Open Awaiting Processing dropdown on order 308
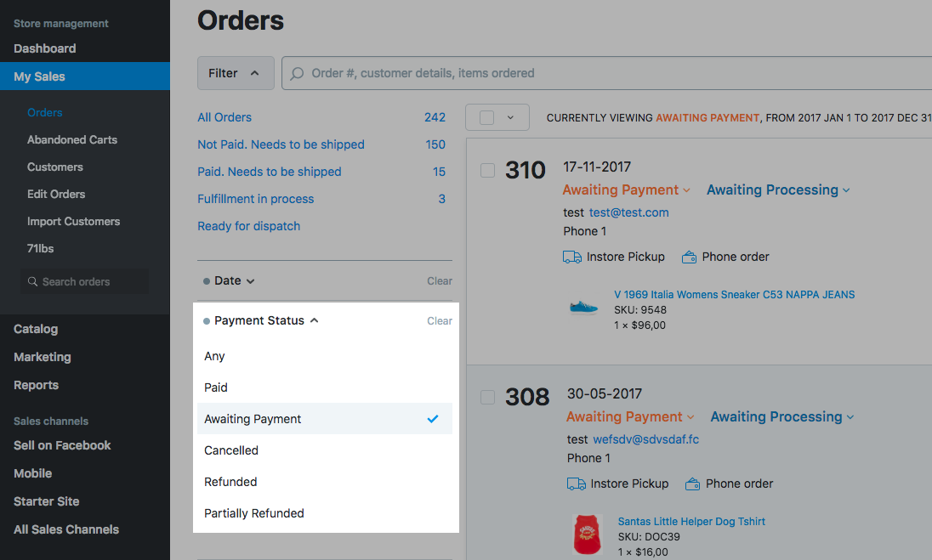 click(781, 417)
